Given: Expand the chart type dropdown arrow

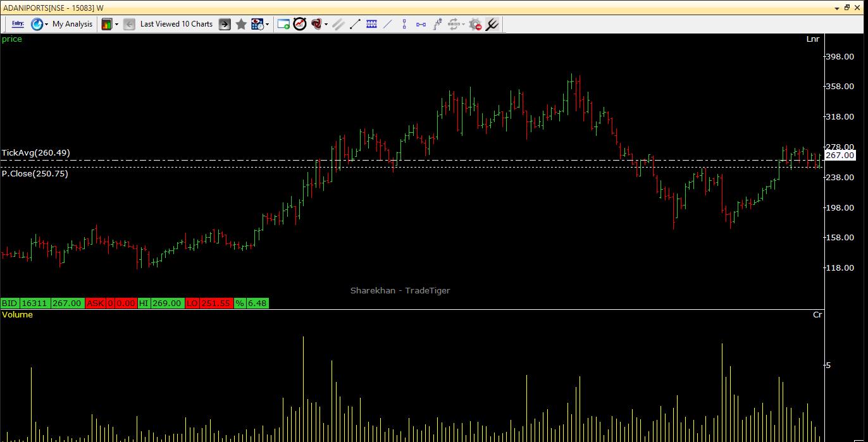Looking at the screenshot, I should point(116,24).
